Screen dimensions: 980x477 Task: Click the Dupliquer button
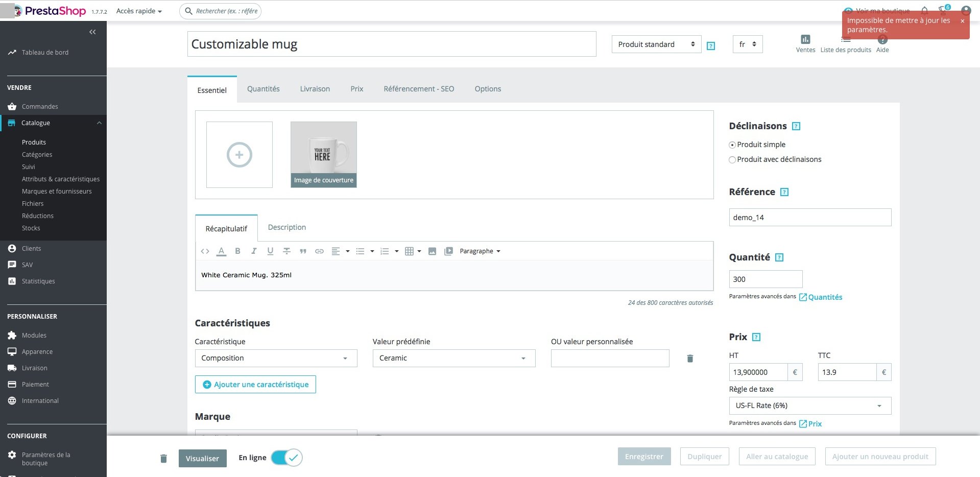[704, 457]
